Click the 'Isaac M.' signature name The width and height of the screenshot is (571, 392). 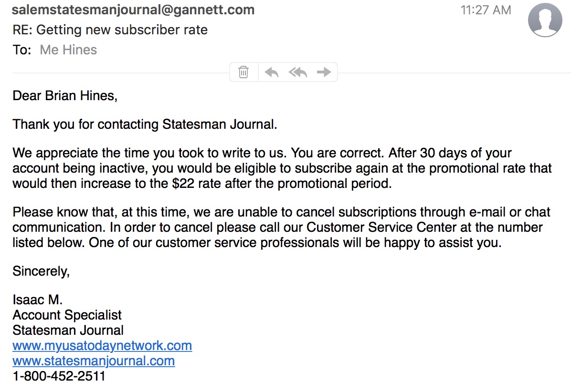pyautogui.click(x=38, y=300)
